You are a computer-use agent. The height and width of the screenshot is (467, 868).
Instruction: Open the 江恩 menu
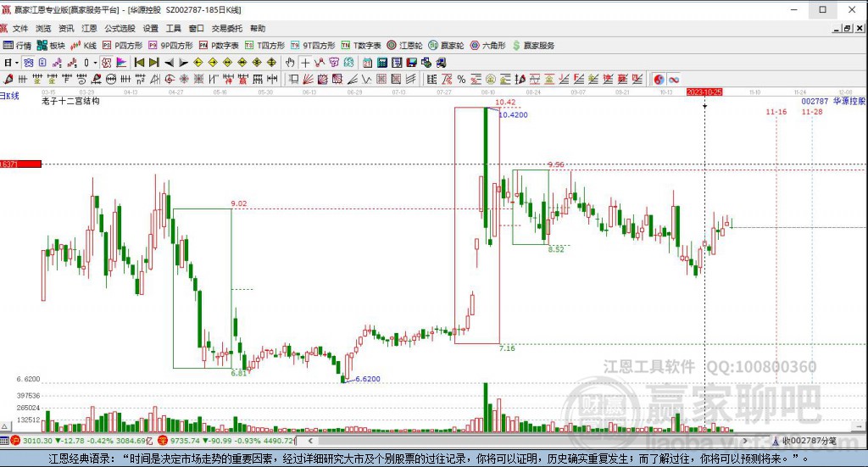point(88,28)
